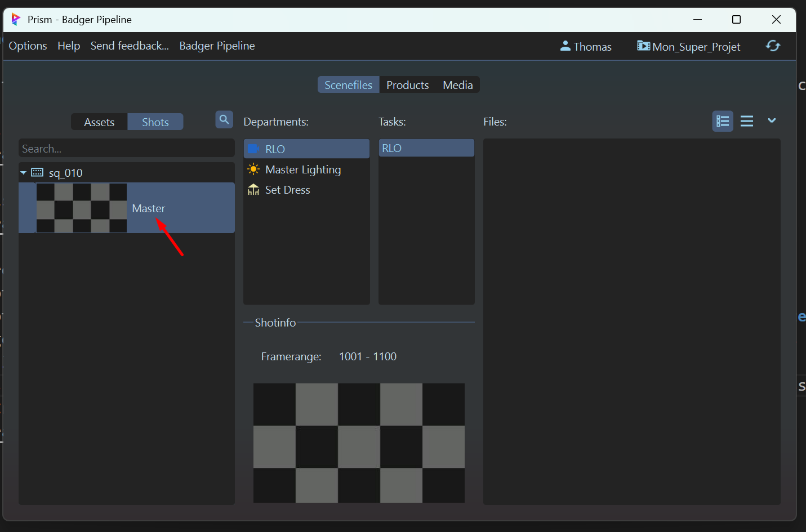This screenshot has width=806, height=532.
Task: Click the Shotinfo preview thumbnail
Action: click(359, 442)
